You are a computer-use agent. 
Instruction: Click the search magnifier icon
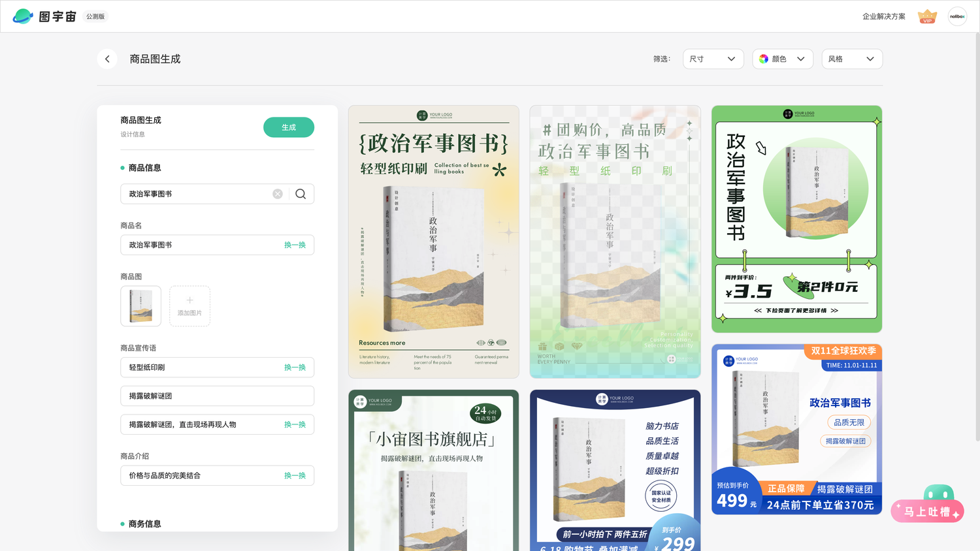click(301, 194)
